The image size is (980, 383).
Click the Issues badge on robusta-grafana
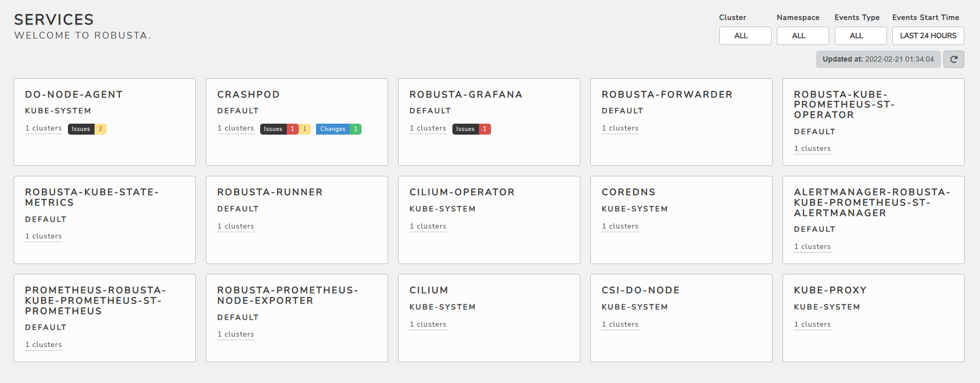click(x=471, y=129)
